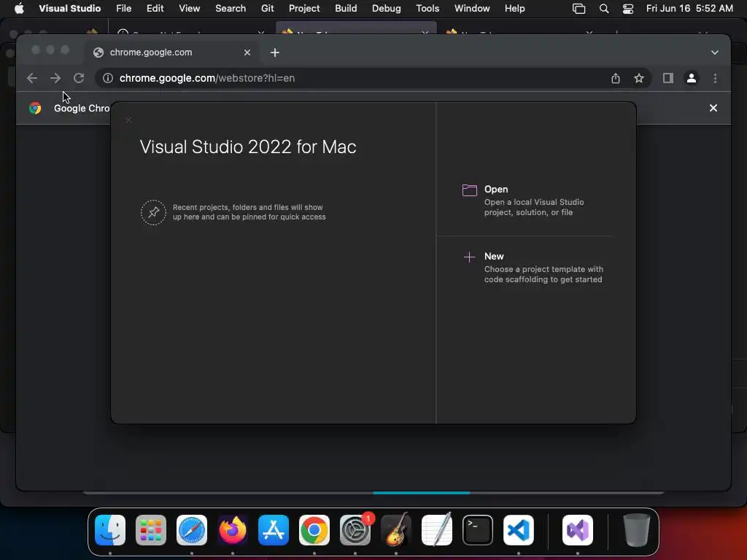Reload the Chrome page
The image size is (747, 560).
pos(79,78)
